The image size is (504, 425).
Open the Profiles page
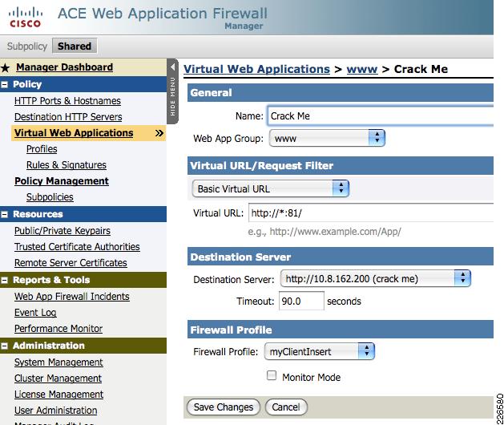[42, 149]
